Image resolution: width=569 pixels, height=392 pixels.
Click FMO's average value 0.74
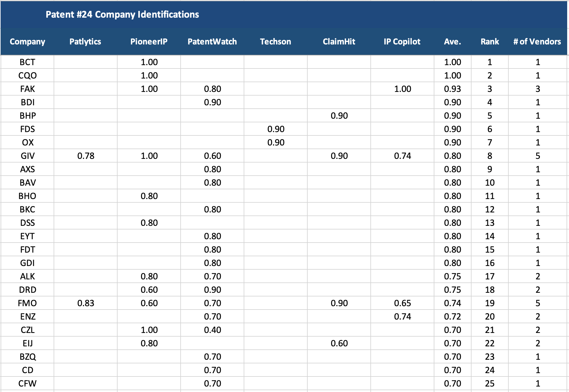(453, 303)
